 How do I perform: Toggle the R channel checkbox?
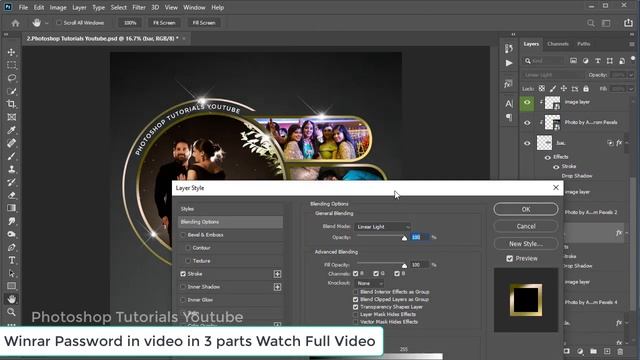tap(356, 273)
